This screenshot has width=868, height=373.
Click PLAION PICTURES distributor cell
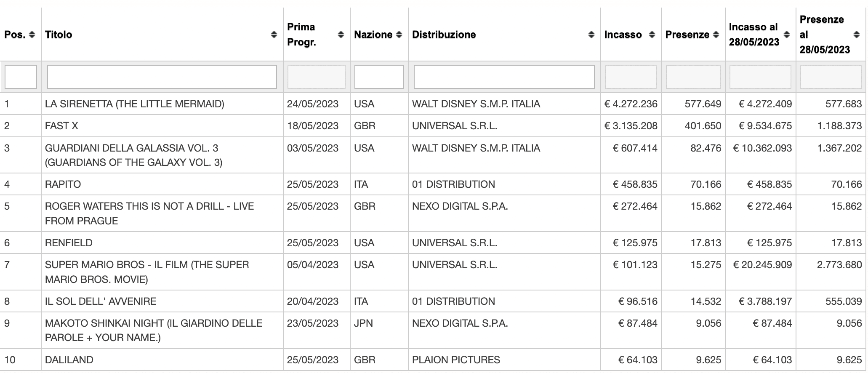click(x=456, y=360)
